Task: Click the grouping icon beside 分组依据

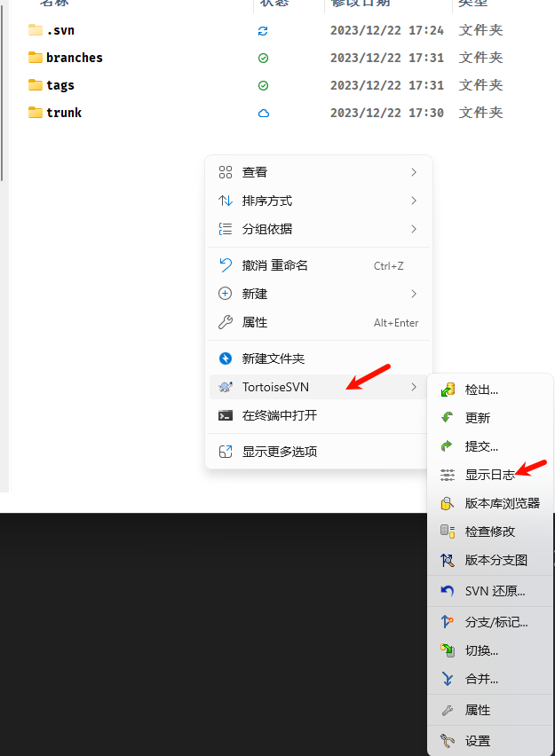Action: [x=226, y=229]
